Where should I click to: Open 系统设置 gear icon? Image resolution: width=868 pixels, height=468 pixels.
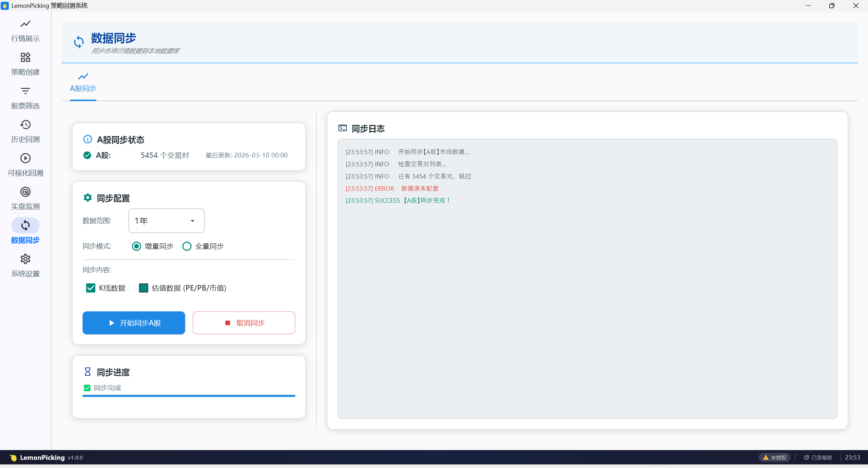tap(25, 259)
